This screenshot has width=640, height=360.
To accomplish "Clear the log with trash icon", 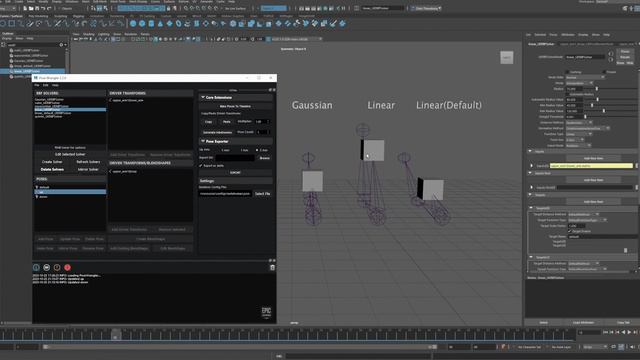I will pos(272,267).
